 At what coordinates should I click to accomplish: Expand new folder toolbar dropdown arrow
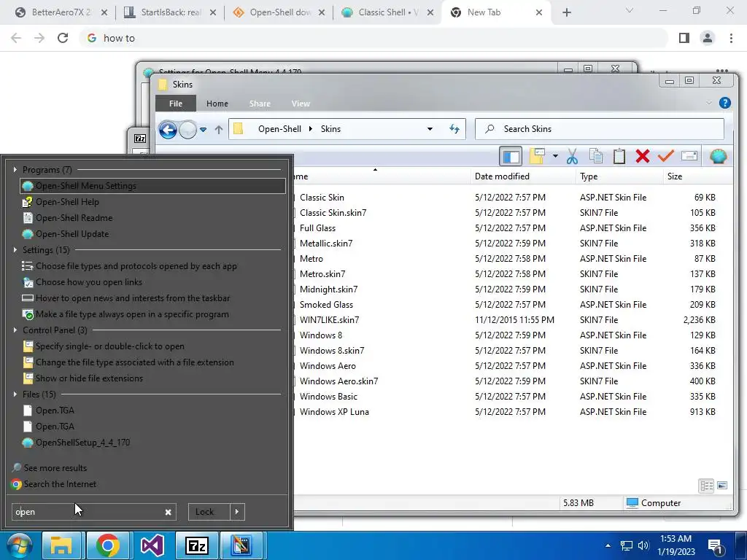pyautogui.click(x=555, y=156)
